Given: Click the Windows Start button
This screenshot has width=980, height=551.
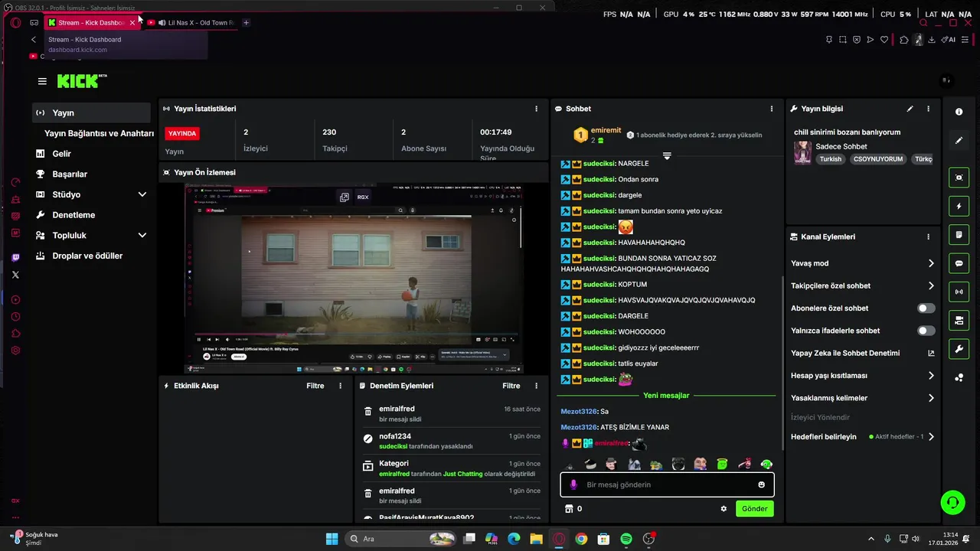Looking at the screenshot, I should coord(332,539).
